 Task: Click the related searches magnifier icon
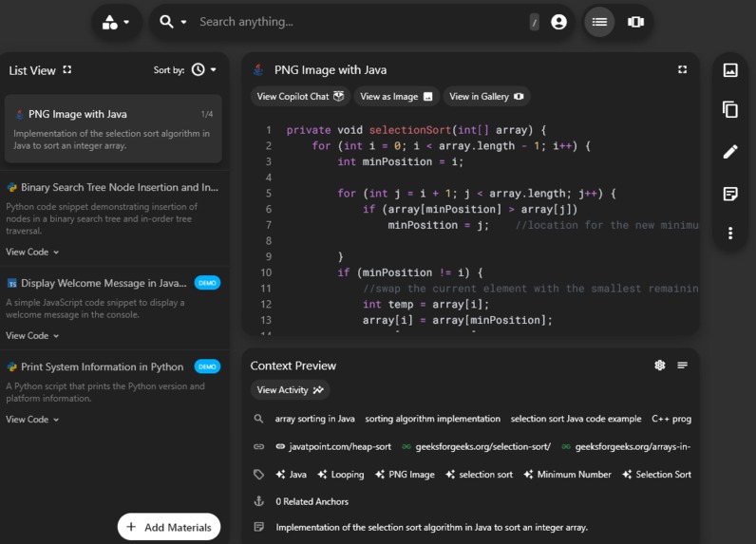pos(259,419)
